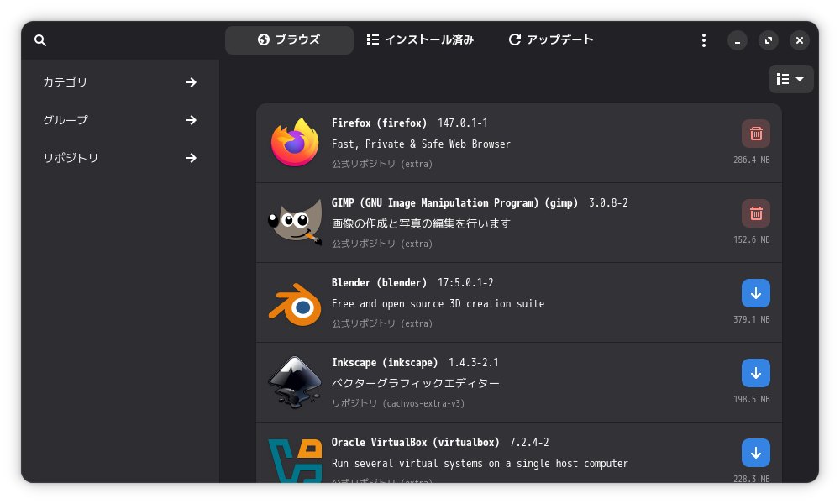Image resolution: width=840 pixels, height=504 pixels.
Task: Click 'Free and open source 3D creation suite'
Action: pos(438,304)
